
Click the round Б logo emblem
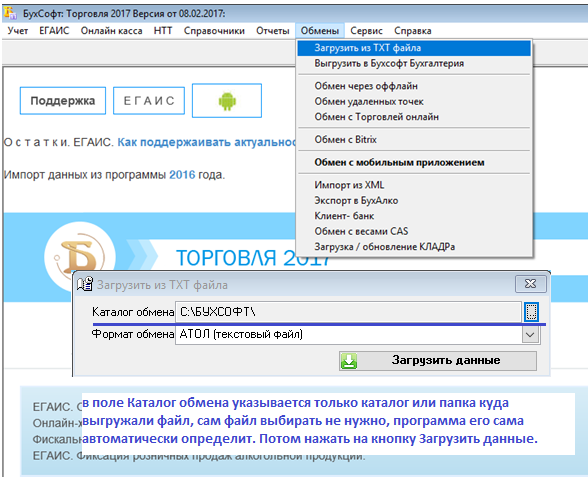(80, 257)
